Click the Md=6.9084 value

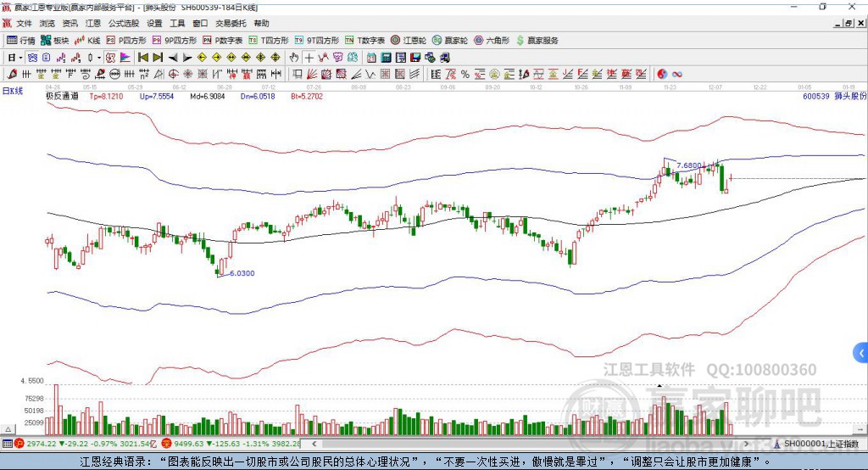(208, 96)
